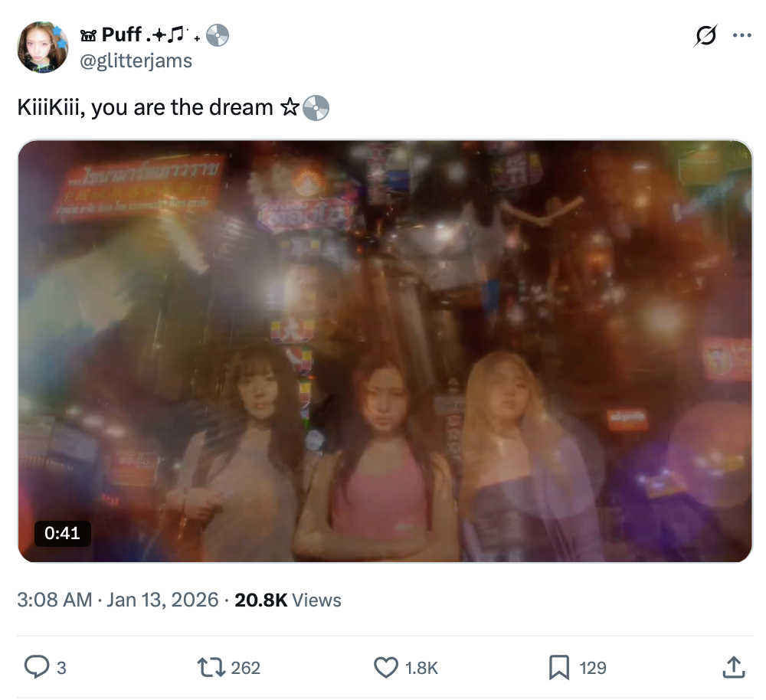This screenshot has height=700, width=766.
Task: Click the "KiiiKiii, you are the dream" text
Action: 146,107
